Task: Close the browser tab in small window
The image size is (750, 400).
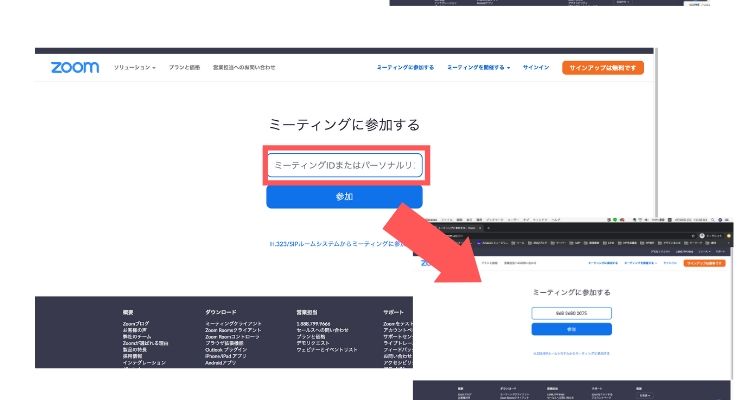Action: [480, 228]
